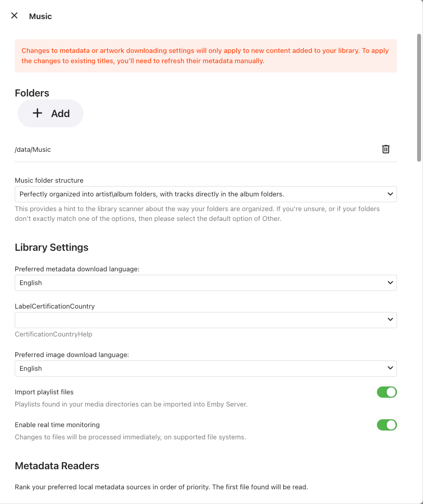Click the Library Settings section heading
Image resolution: width=423 pixels, height=504 pixels.
(51, 247)
